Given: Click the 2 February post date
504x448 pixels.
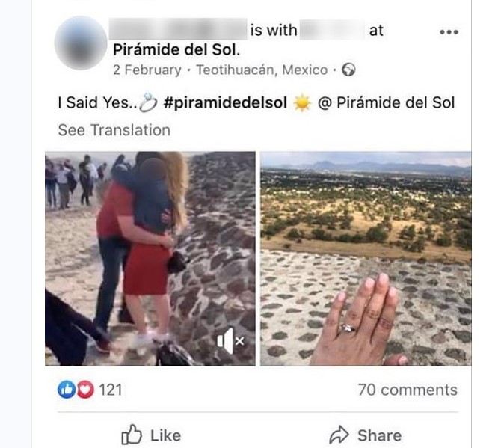Looking at the screenshot, I should pos(147,70).
